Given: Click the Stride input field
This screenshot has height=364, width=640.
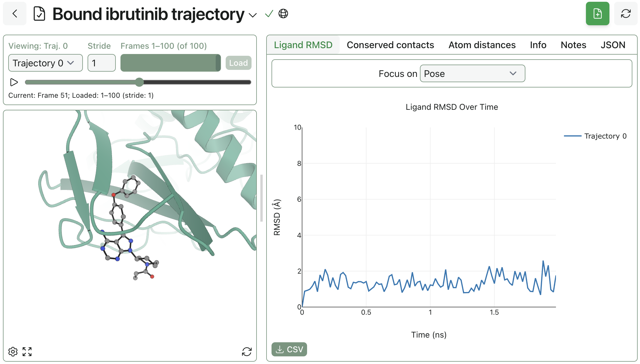Looking at the screenshot, I should pos(101,63).
